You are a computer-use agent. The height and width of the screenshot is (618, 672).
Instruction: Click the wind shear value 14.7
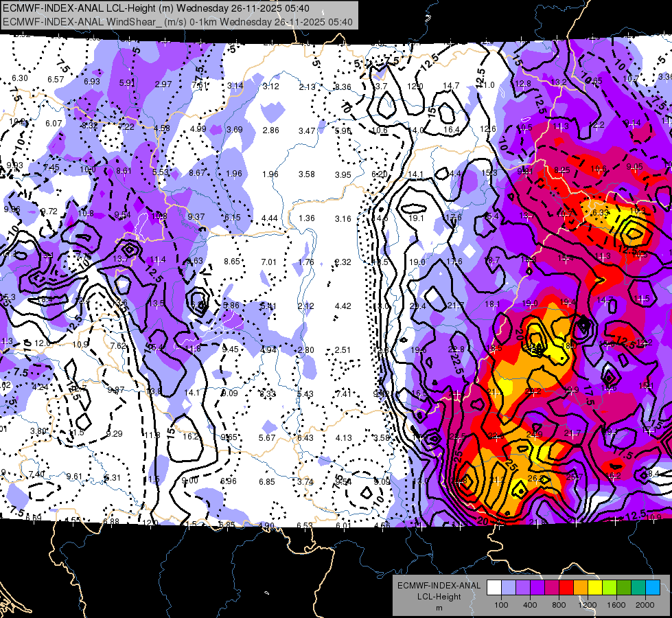tap(451, 86)
